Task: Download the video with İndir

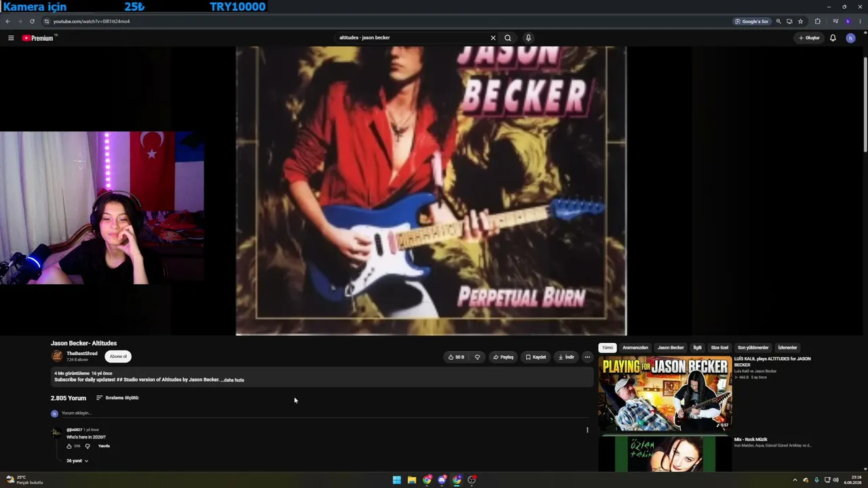Action: pos(566,357)
